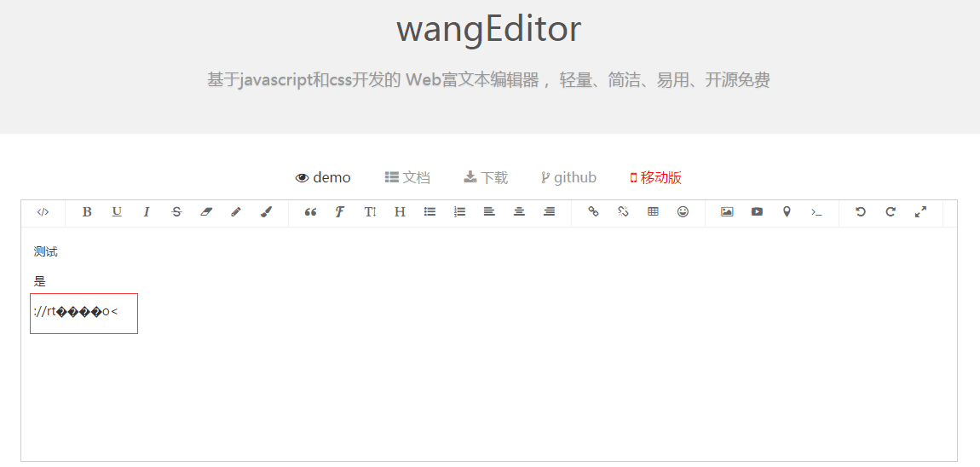Open the font size icon
Viewport: 980px width, 467px height.
tap(370, 212)
